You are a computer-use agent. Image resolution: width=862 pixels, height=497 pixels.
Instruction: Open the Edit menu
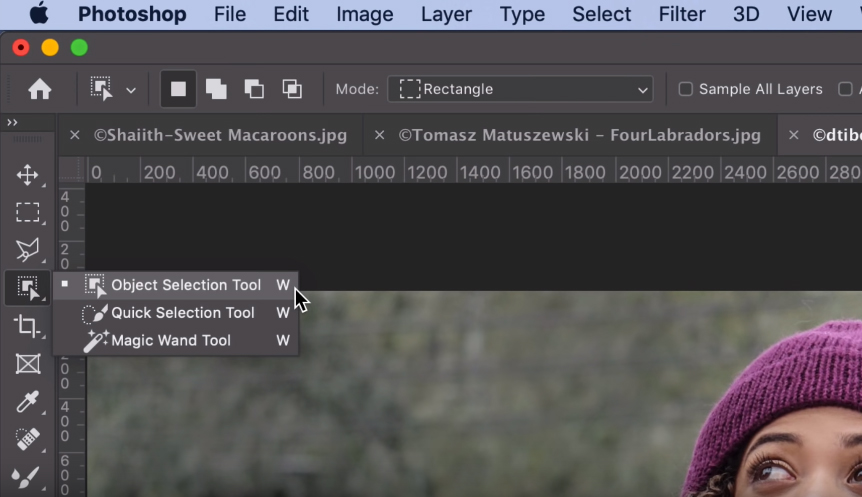(x=291, y=14)
